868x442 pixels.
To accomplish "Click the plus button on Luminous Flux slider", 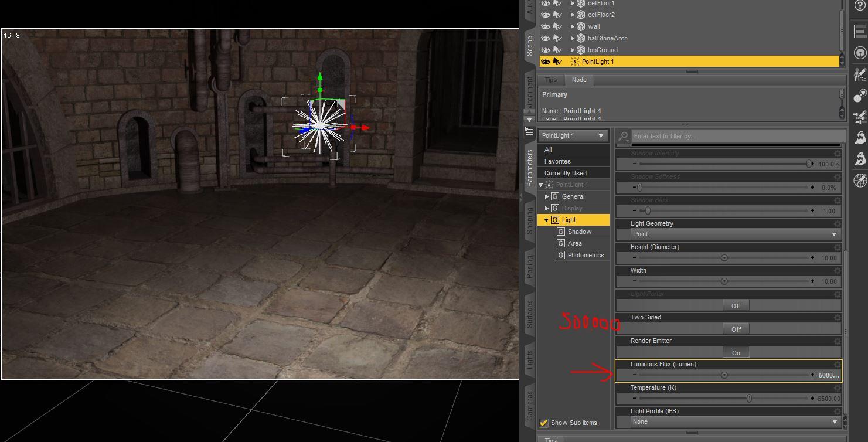I will 812,375.
